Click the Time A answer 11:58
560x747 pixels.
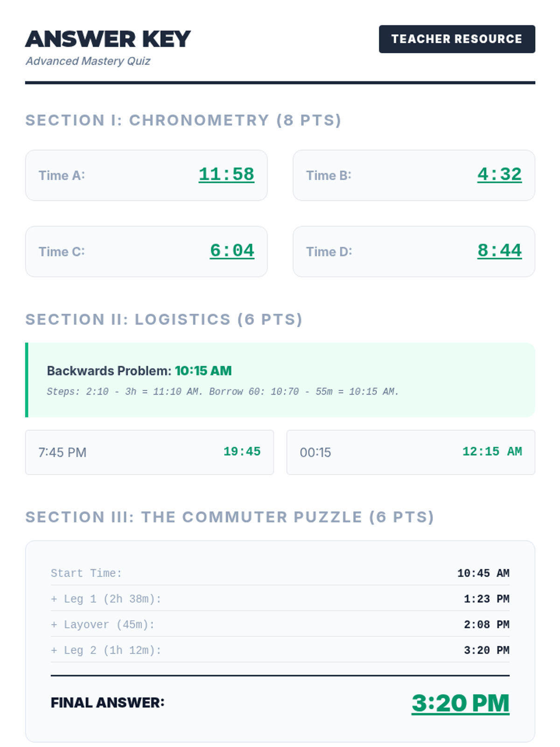coord(226,175)
